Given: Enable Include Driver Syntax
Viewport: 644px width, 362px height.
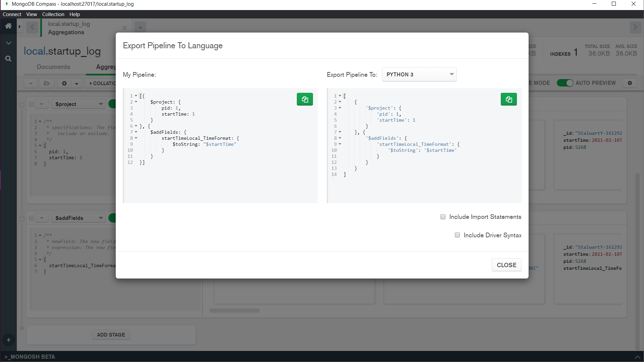Looking at the screenshot, I should [x=457, y=235].
